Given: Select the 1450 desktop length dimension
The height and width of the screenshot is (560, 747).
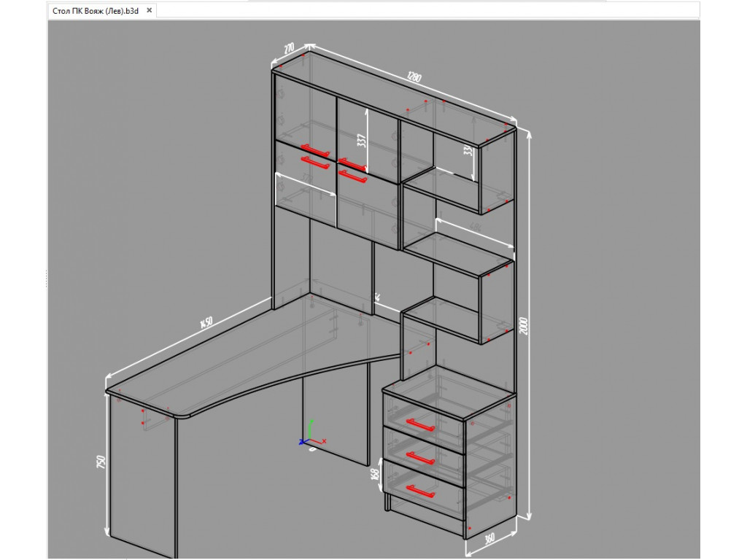Looking at the screenshot, I should pos(206,322).
